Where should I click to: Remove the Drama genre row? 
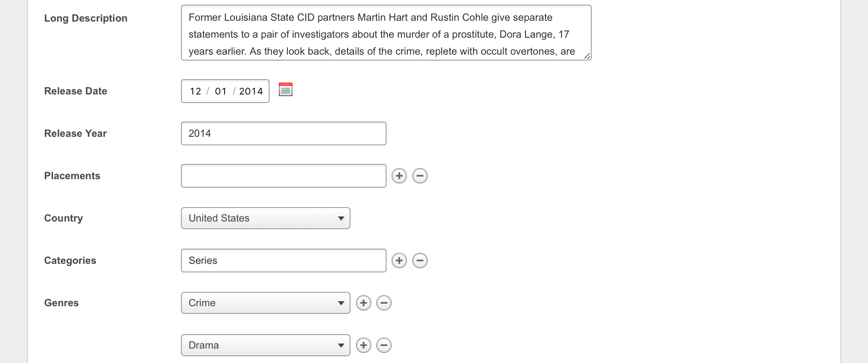(384, 345)
